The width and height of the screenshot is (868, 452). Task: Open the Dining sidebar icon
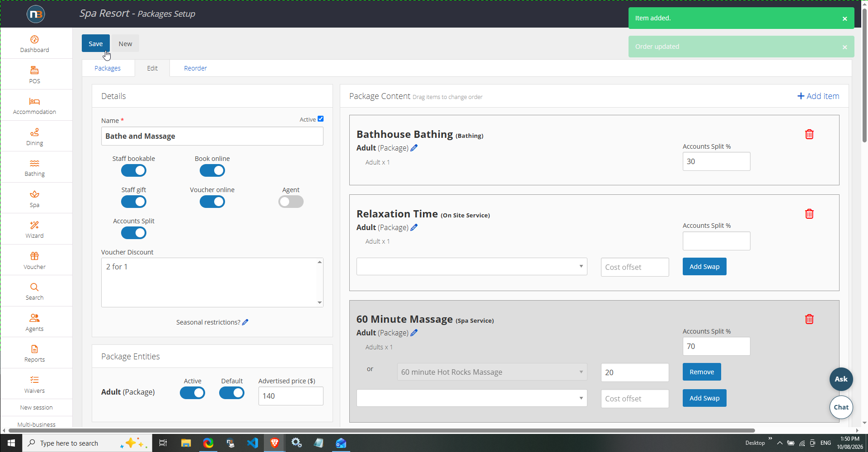[x=34, y=132]
